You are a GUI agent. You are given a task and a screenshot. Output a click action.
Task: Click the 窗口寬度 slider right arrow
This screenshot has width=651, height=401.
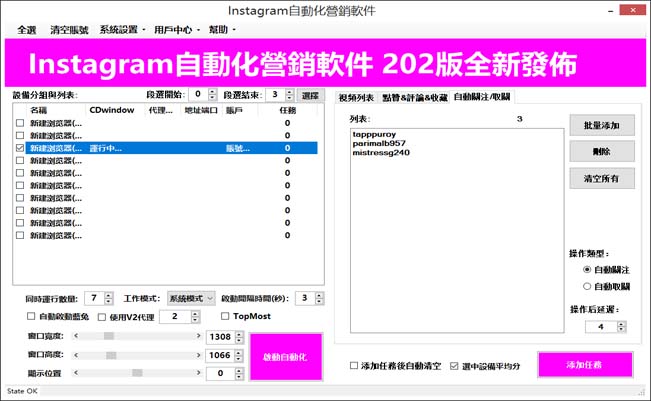(x=198, y=336)
